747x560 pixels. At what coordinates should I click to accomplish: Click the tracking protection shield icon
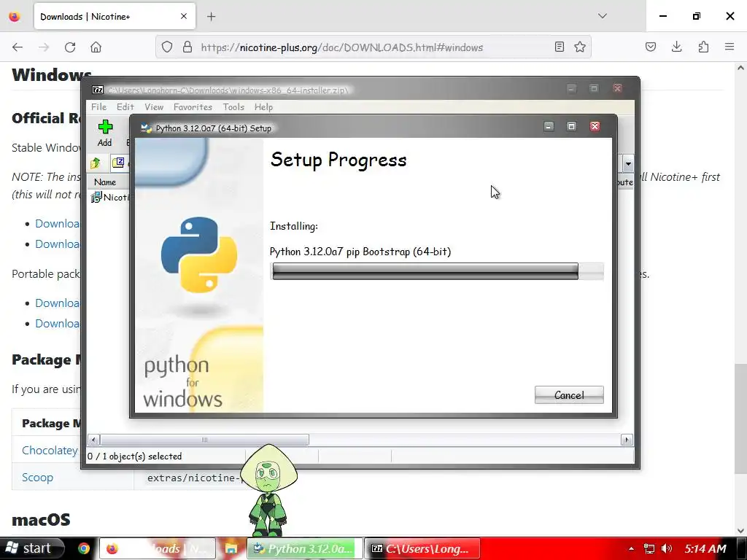pos(167,47)
